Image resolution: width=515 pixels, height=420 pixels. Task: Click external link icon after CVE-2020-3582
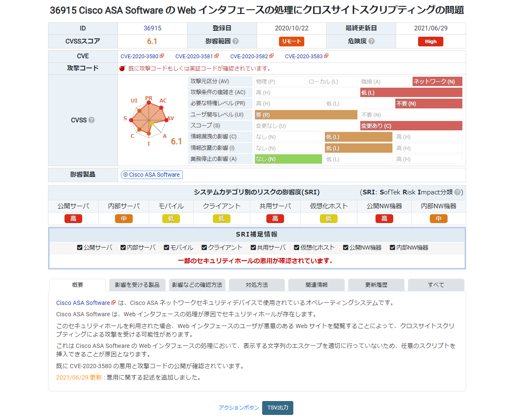pyautogui.click(x=271, y=56)
